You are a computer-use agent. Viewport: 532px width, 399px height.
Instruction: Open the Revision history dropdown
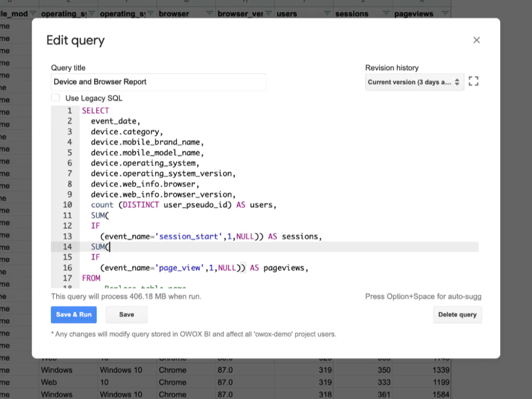coord(414,82)
